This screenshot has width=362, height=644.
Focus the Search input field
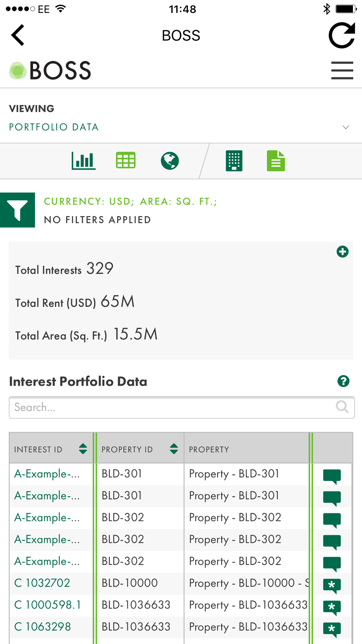pyautogui.click(x=182, y=407)
